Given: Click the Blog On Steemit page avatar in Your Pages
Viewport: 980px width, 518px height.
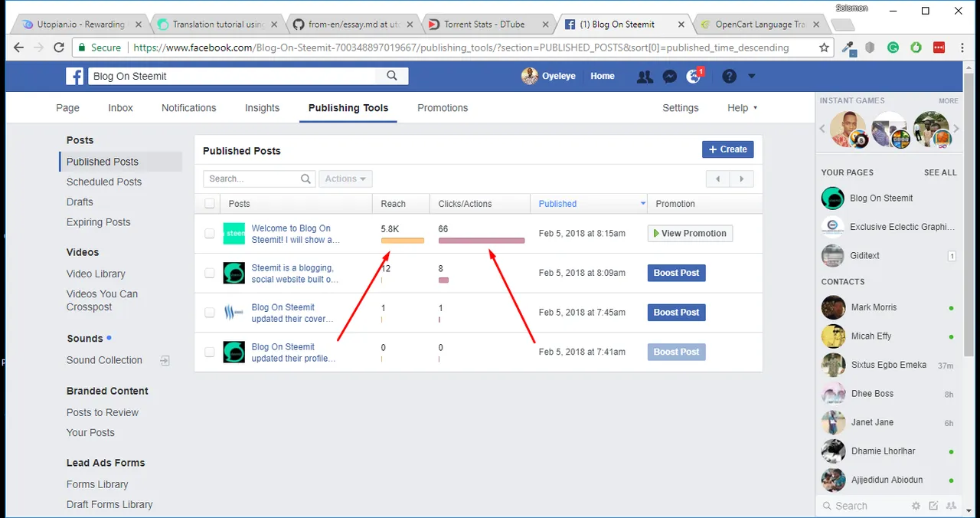Looking at the screenshot, I should pos(833,198).
